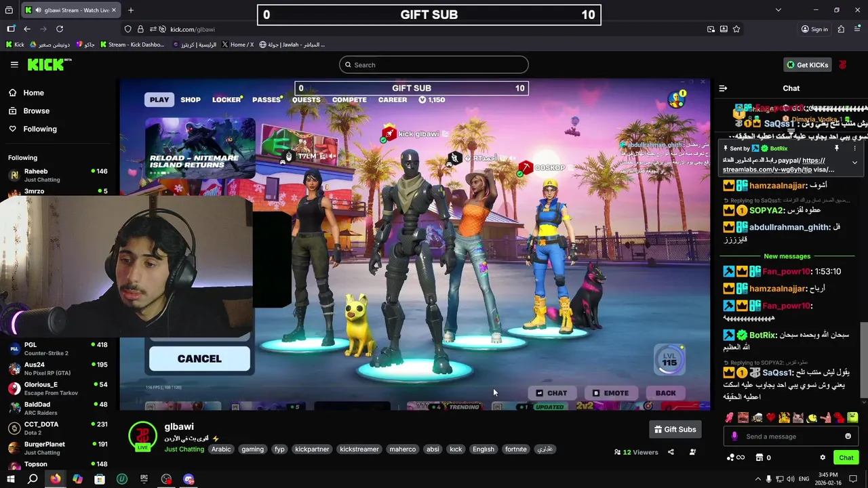
Task: Open Stream - Kick Dashboard bookmark
Action: [x=132, y=45]
